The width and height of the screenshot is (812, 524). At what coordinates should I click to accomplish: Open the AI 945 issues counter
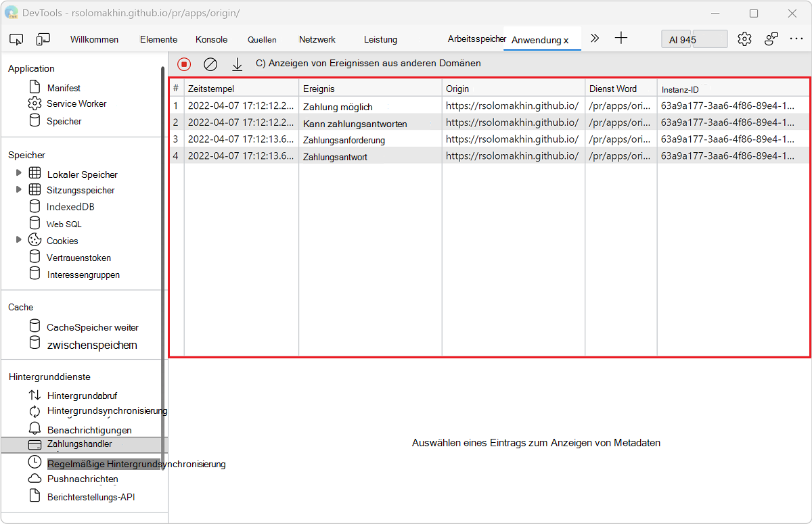(x=694, y=39)
